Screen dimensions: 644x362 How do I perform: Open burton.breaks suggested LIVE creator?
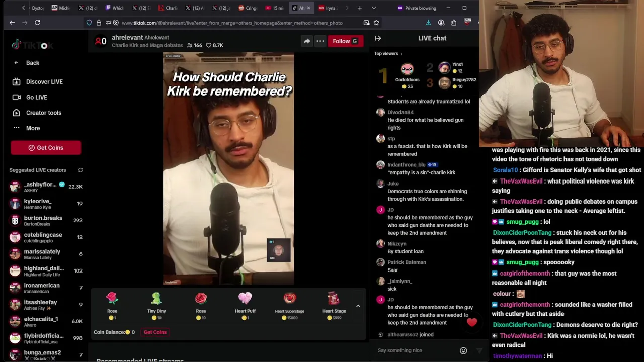tap(45, 220)
